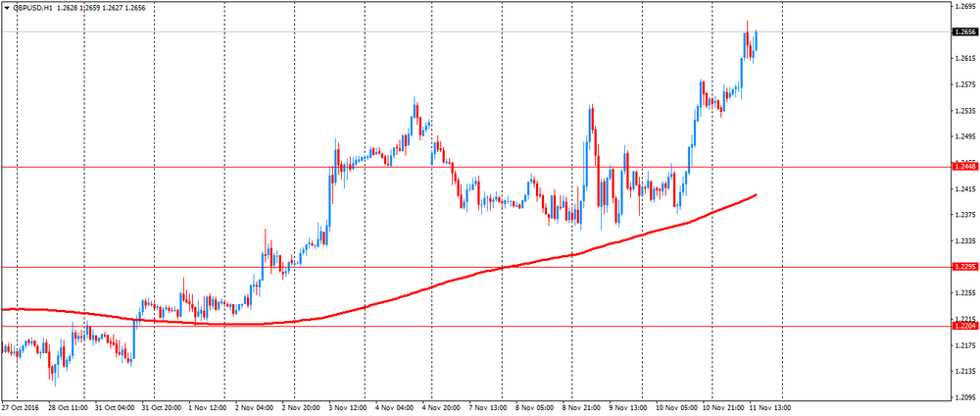Click the 31 Oct 04:00 time label

click(x=113, y=408)
